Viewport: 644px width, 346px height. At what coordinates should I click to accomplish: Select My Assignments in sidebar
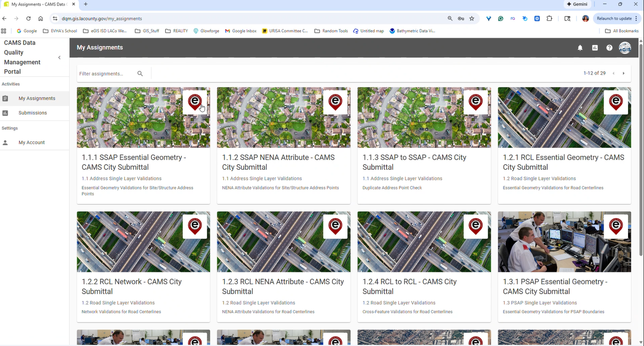36,98
